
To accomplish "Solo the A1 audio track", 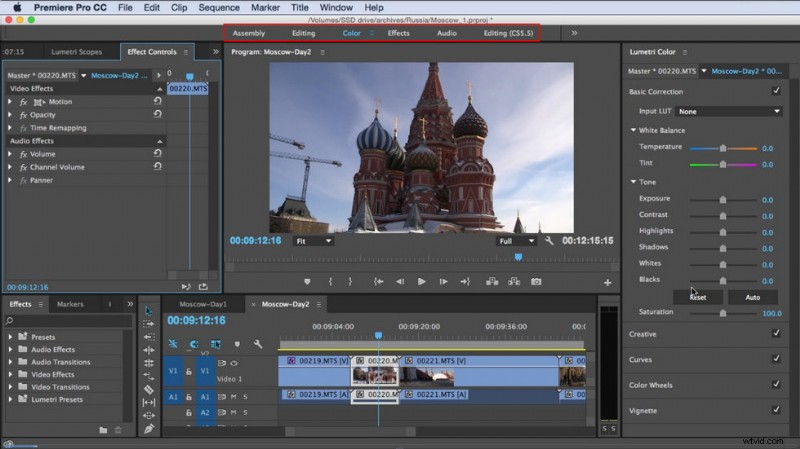I will pos(245,396).
